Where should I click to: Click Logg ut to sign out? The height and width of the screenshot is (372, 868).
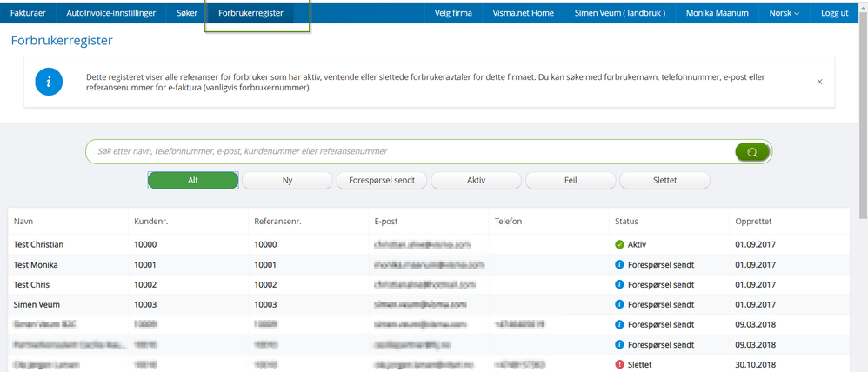click(x=835, y=13)
